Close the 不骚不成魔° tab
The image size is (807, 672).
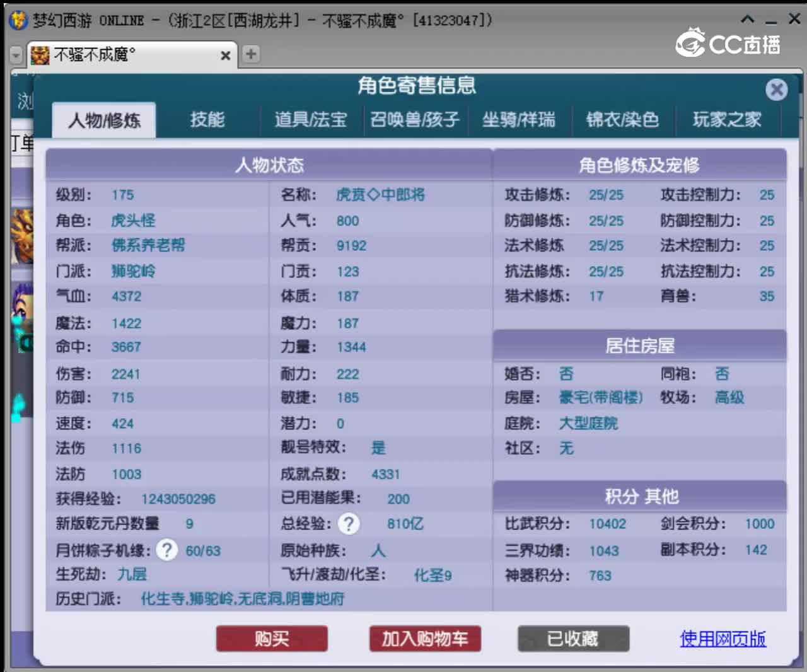225,55
